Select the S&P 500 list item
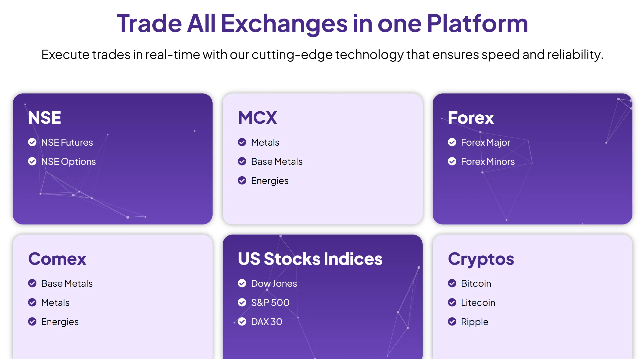This screenshot has width=644, height=359. 264,302
